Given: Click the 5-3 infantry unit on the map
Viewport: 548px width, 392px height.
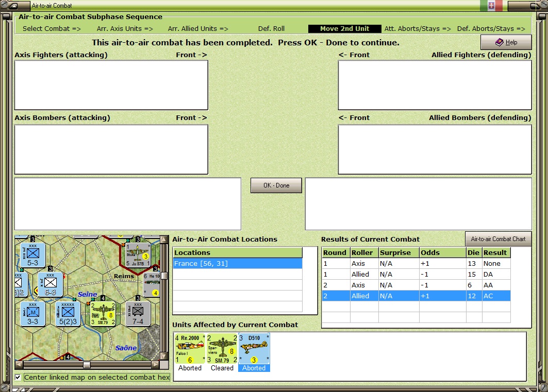Looking at the screenshot, I should click(32, 255).
